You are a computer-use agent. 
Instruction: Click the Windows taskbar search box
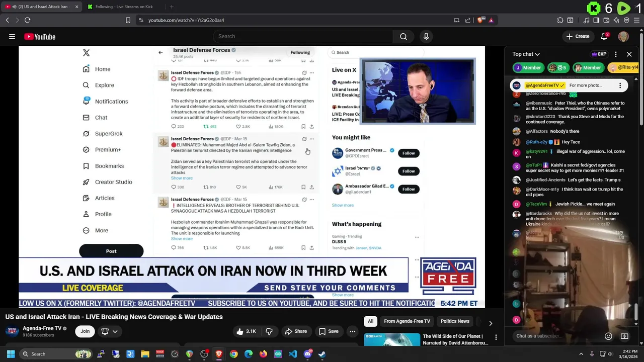pos(56,354)
